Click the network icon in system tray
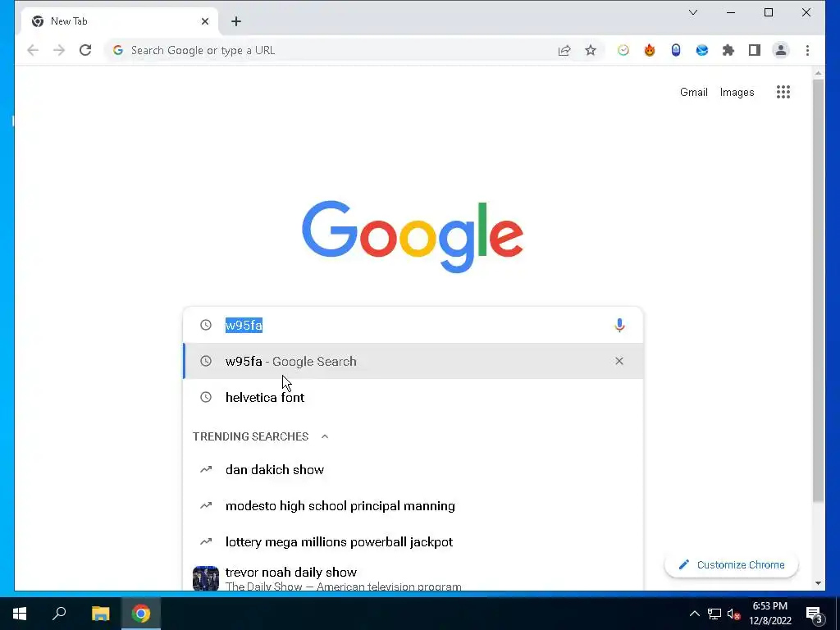Viewport: 840px width, 630px height. (x=714, y=614)
